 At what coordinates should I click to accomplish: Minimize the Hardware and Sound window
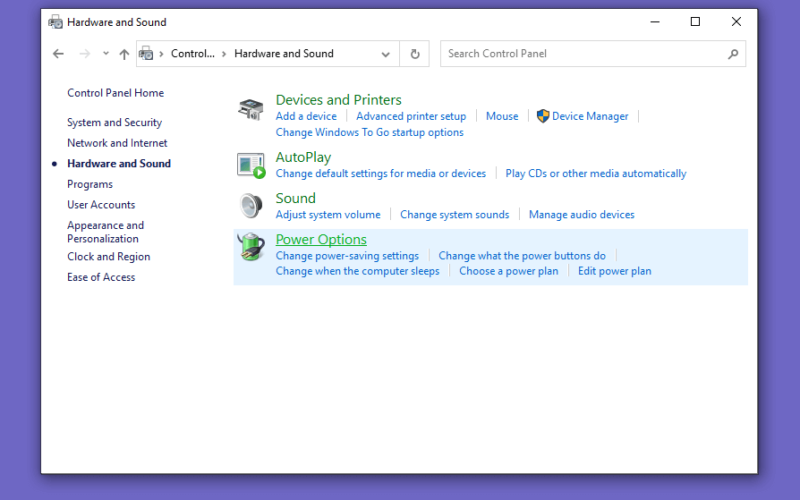[655, 22]
